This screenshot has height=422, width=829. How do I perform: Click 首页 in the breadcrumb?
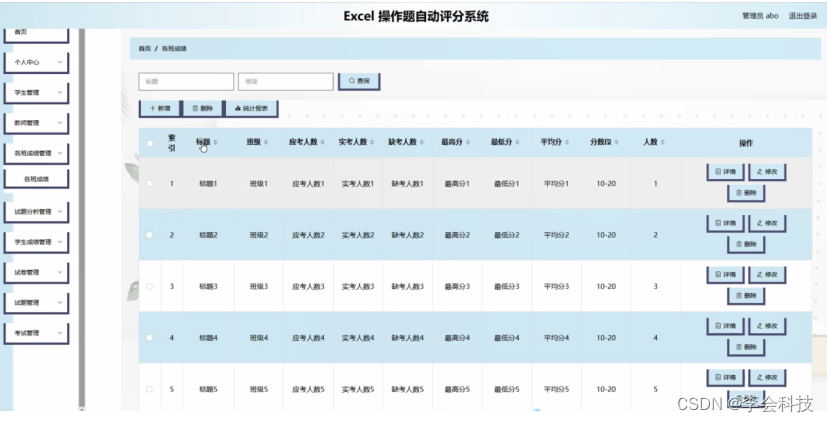[144, 49]
